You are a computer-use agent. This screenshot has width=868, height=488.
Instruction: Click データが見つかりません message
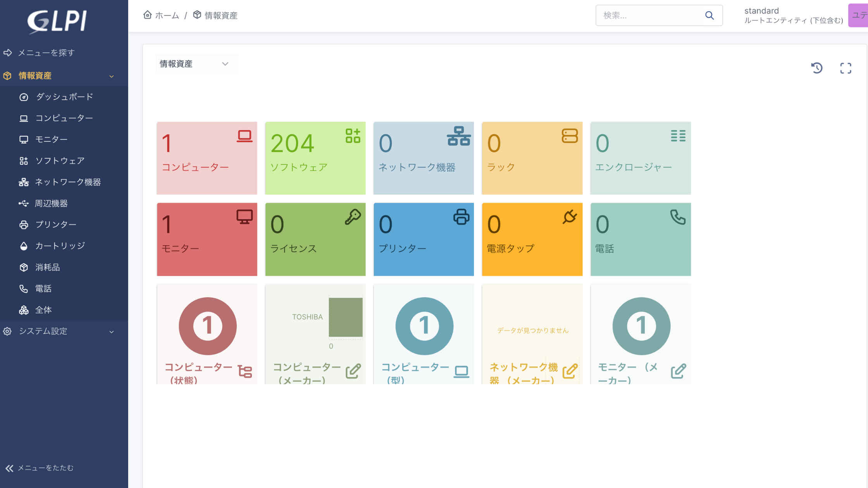(x=533, y=330)
